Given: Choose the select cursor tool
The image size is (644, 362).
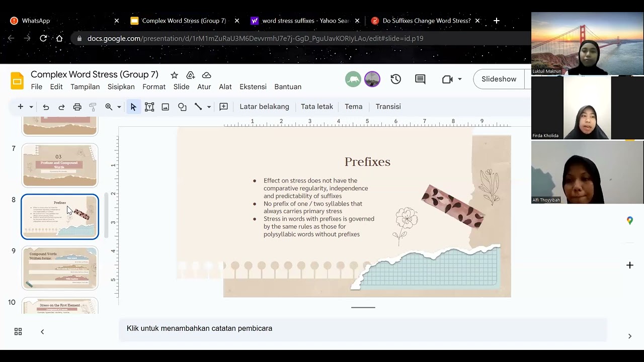Looking at the screenshot, I should point(133,107).
